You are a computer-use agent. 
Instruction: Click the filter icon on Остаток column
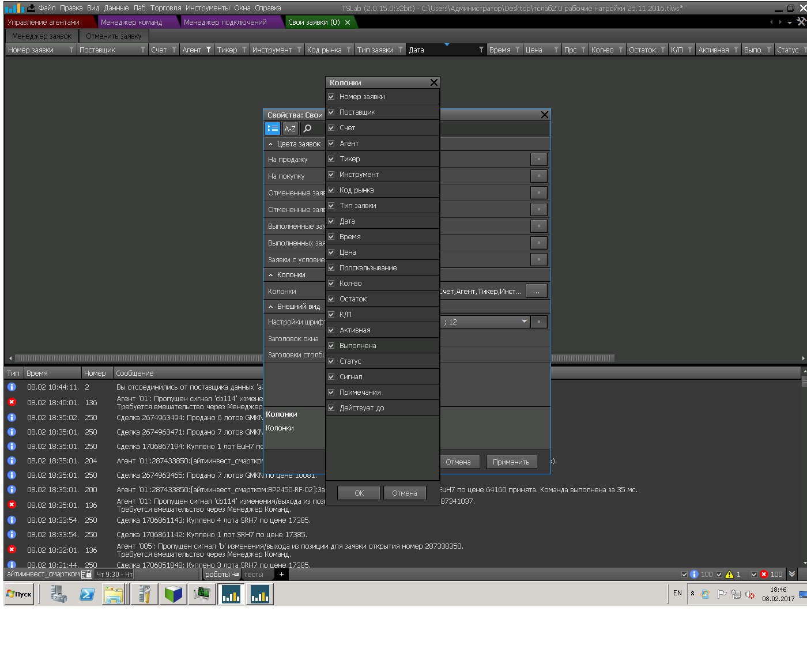(663, 50)
